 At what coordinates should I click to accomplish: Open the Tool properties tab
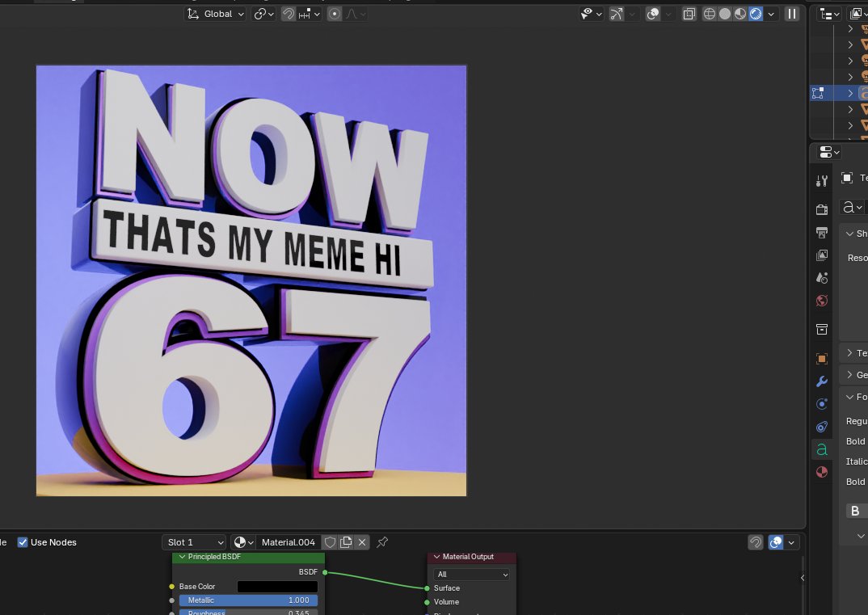tap(822, 180)
